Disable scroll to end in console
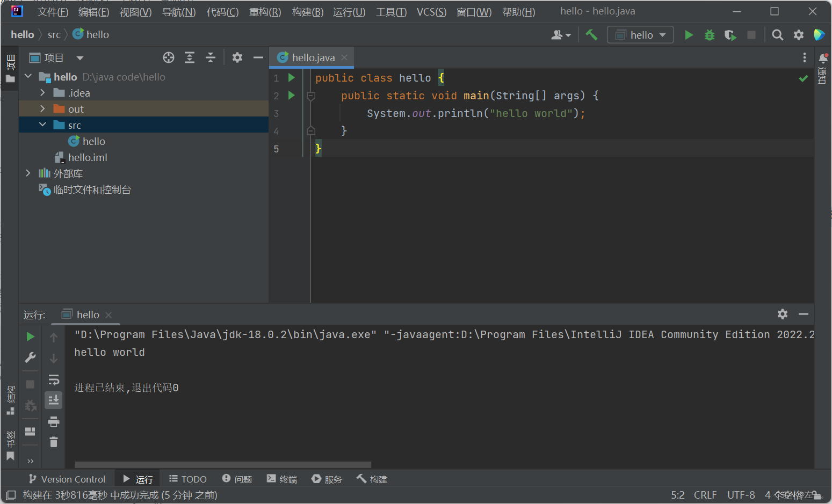Viewport: 832px width, 504px height. coord(53,400)
